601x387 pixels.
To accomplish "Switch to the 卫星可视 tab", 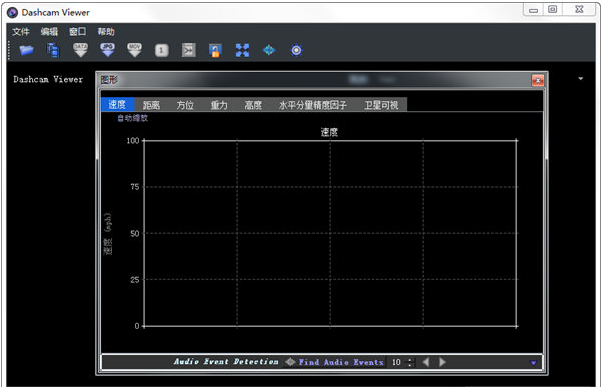I will tap(381, 105).
